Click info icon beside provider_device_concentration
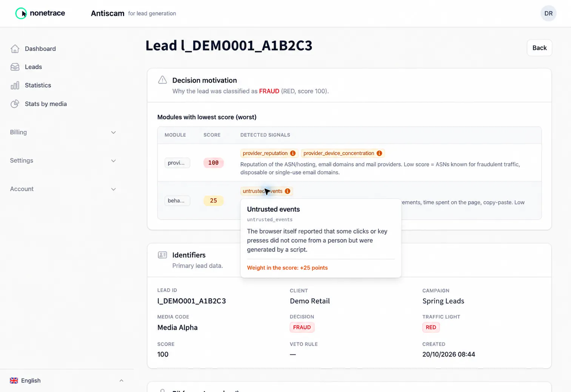 pyautogui.click(x=379, y=153)
